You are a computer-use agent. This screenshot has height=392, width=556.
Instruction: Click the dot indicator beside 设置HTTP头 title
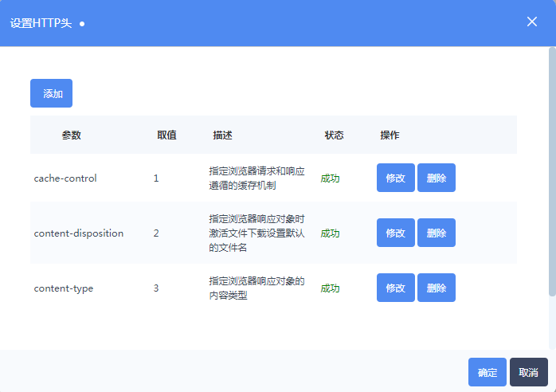coord(82,23)
